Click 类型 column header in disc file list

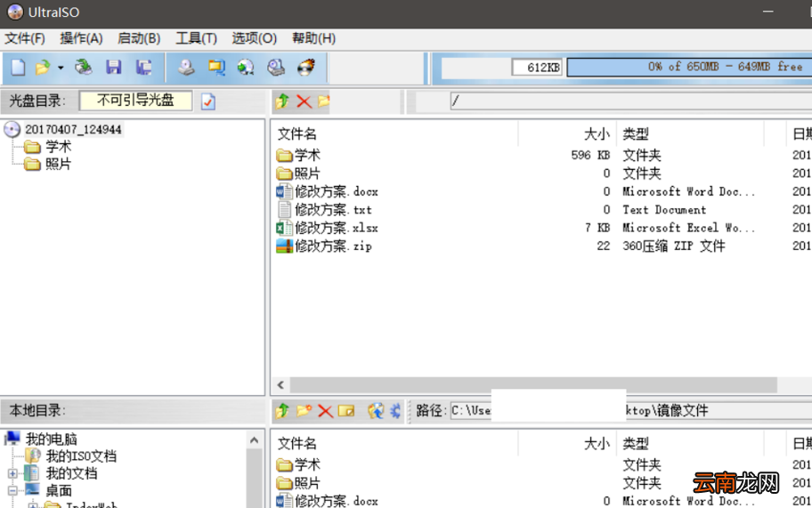(x=636, y=134)
